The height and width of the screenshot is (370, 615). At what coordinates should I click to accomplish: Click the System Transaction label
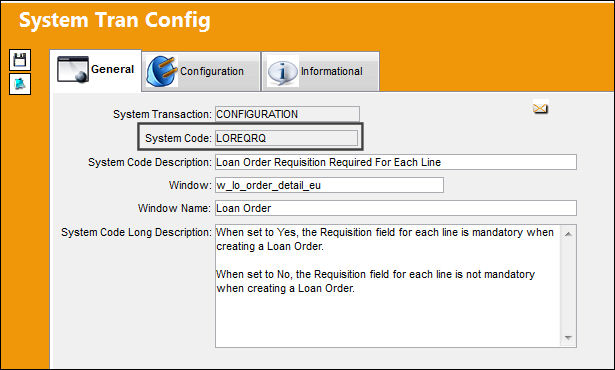coord(162,114)
